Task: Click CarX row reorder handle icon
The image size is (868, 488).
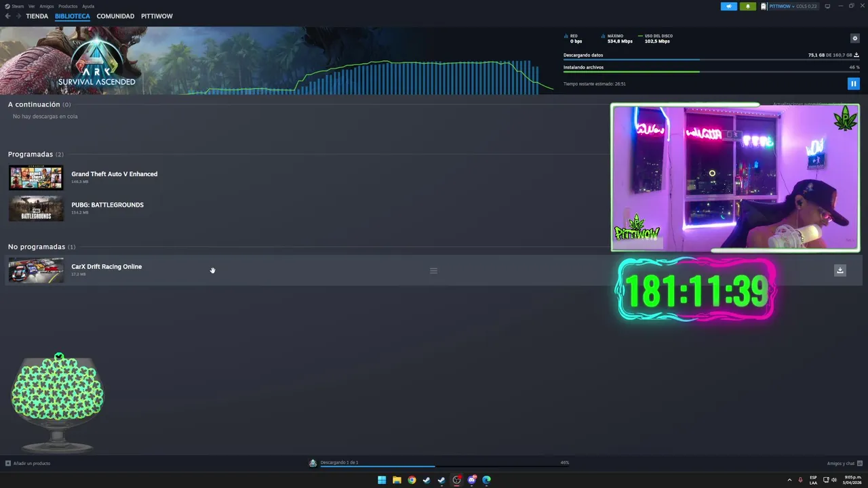Action: (x=433, y=270)
